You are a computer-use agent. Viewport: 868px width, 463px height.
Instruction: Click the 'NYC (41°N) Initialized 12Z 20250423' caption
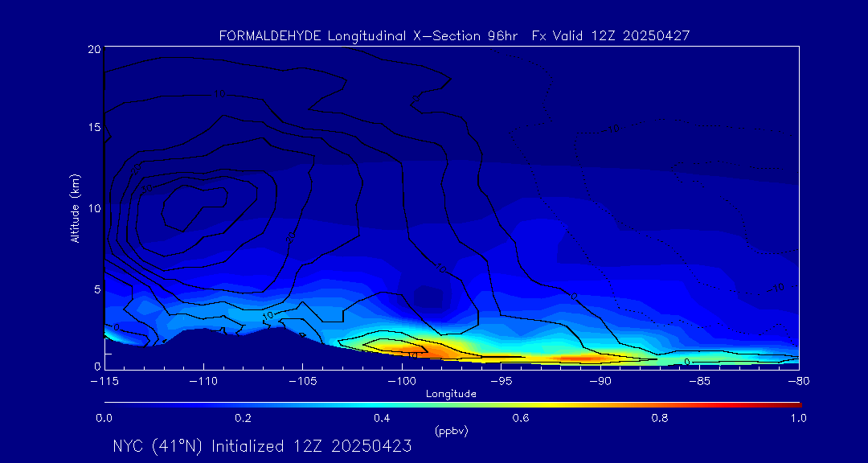(x=262, y=446)
